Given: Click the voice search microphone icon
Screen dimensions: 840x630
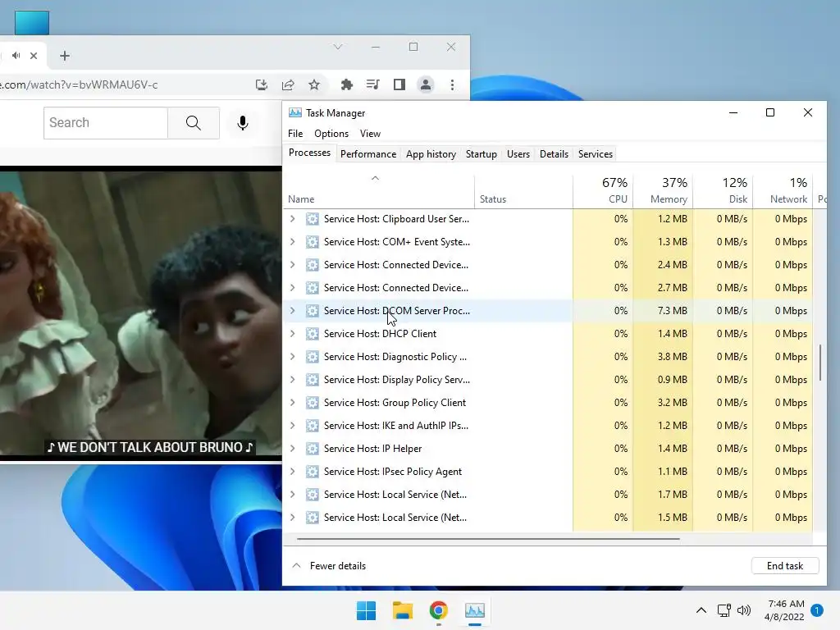Looking at the screenshot, I should click(x=243, y=123).
